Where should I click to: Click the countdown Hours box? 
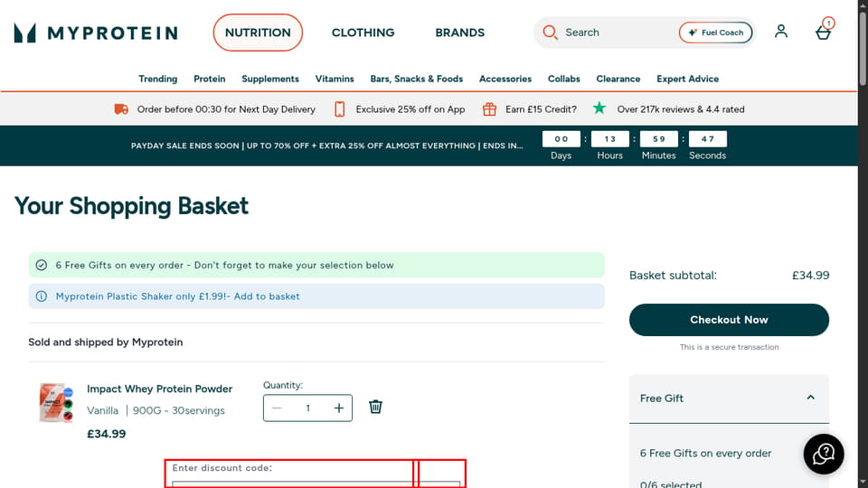coord(610,139)
